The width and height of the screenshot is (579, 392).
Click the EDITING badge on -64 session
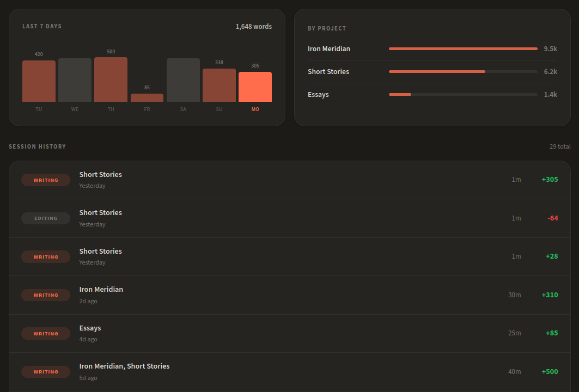coord(46,218)
